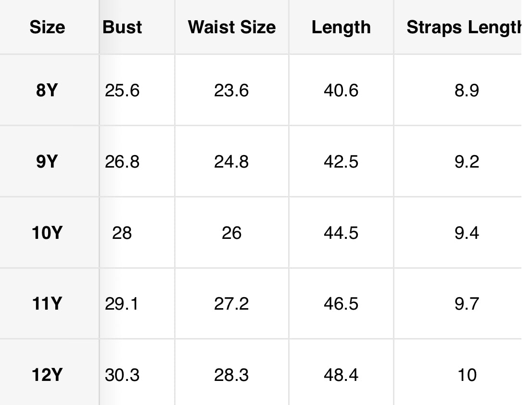
Task: Select the Bust column header
Action: (x=122, y=27)
